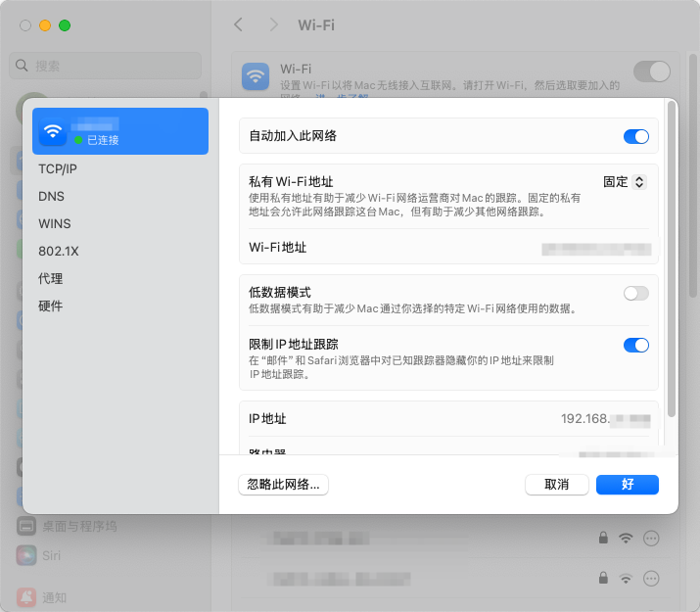Click the 取消 cancel button
700x612 pixels.
pyautogui.click(x=557, y=485)
